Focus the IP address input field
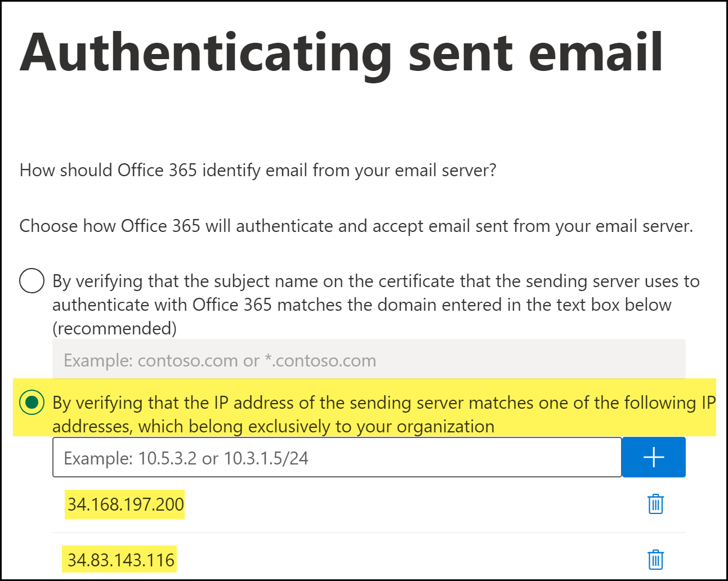 coord(337,458)
